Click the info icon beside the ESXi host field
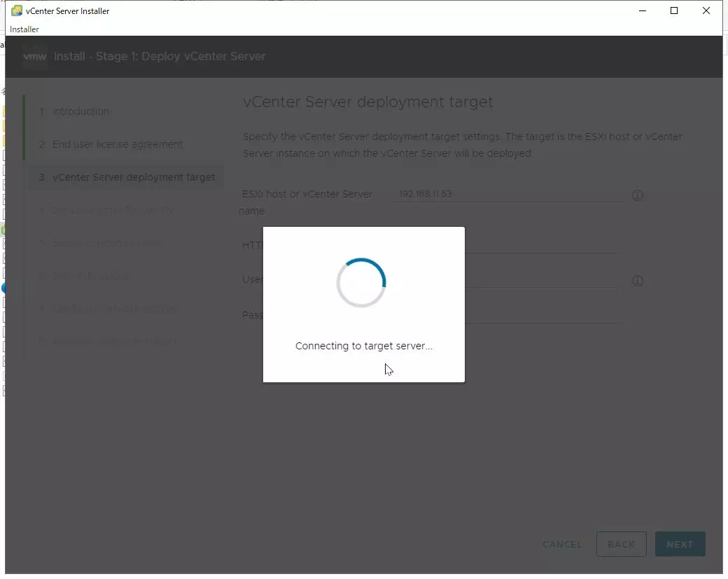 click(x=638, y=195)
